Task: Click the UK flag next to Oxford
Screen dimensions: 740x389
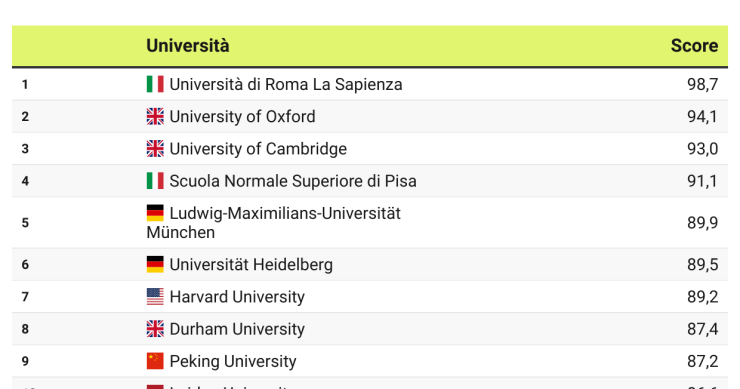Action: (155, 117)
